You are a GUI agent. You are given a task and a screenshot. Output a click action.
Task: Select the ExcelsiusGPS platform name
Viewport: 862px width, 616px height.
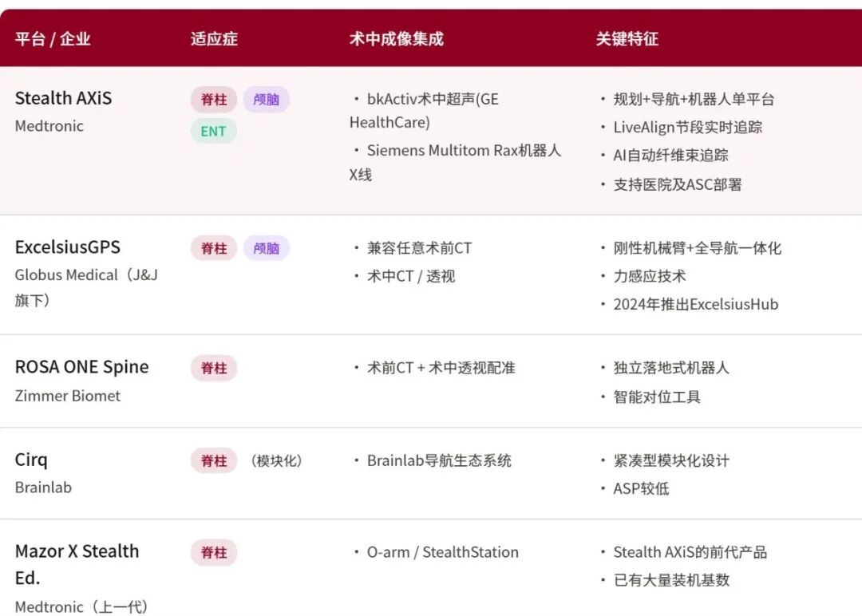point(67,247)
